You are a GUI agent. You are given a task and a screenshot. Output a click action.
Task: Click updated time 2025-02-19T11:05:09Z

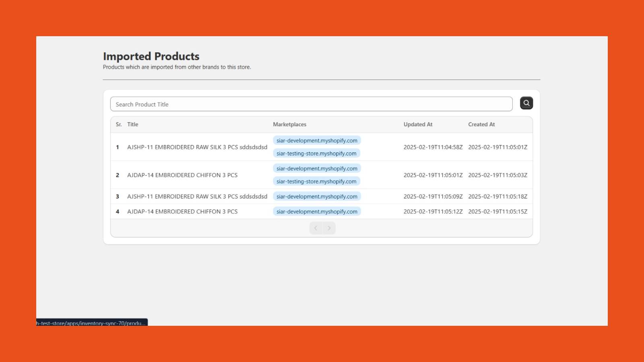coord(433,196)
